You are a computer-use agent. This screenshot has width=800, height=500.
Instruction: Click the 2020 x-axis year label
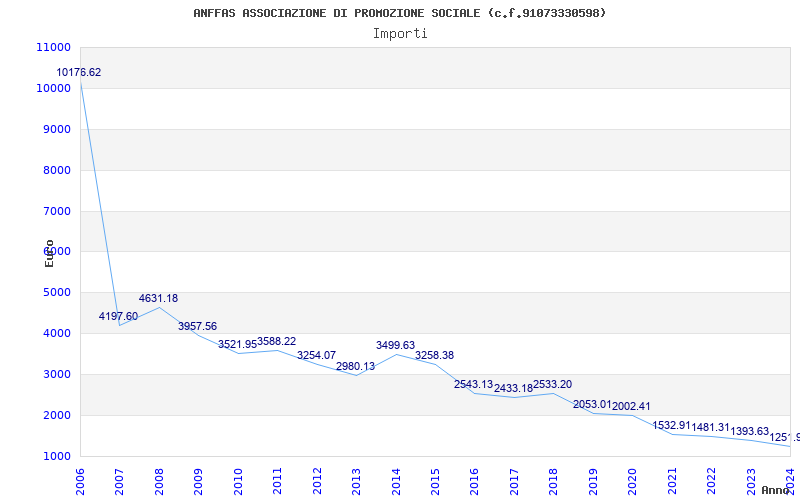click(x=633, y=481)
